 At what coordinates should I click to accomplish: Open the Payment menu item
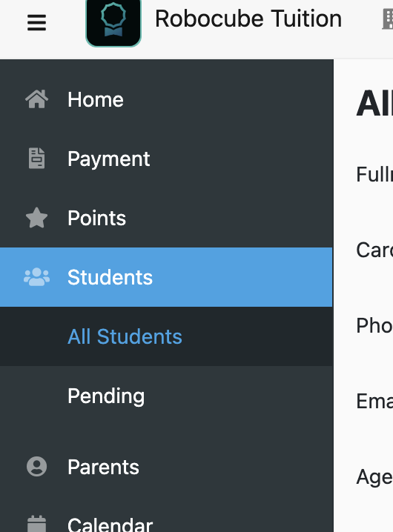166,159
